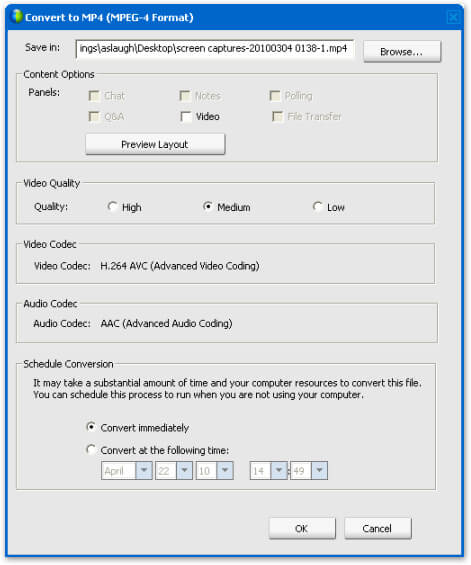Click the Browse... button
The image size is (471, 565).
click(x=402, y=52)
